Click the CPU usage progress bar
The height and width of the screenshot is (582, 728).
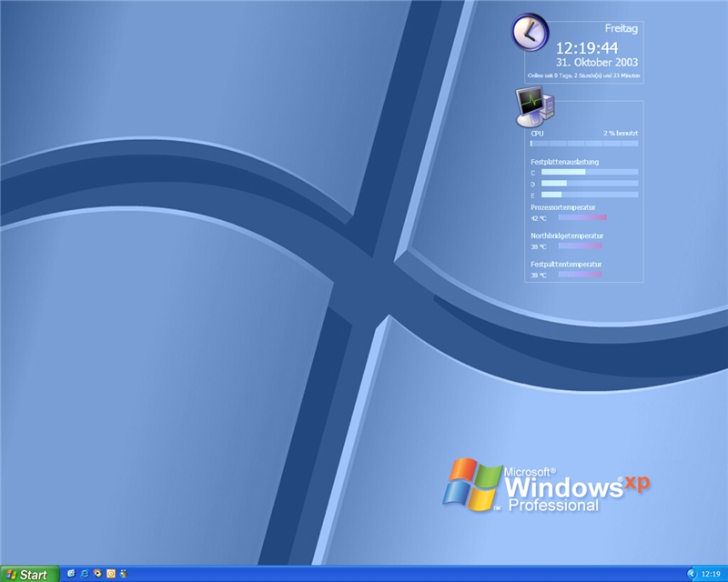pyautogui.click(x=584, y=144)
